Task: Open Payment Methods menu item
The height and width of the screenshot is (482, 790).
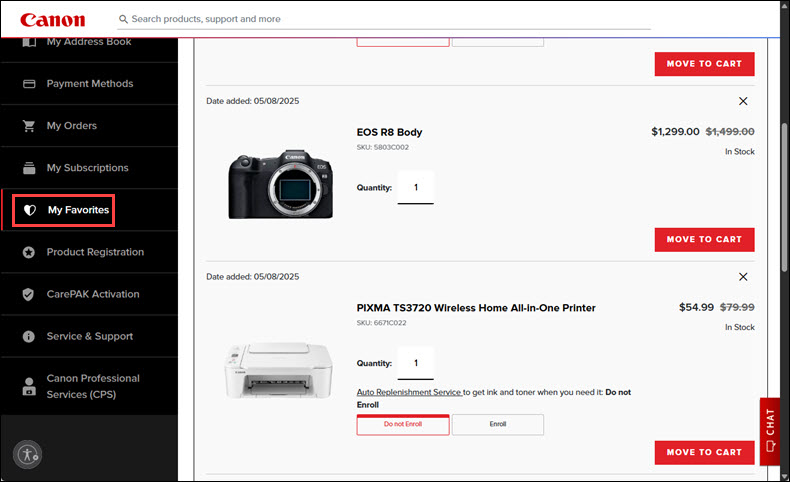Action: (89, 84)
